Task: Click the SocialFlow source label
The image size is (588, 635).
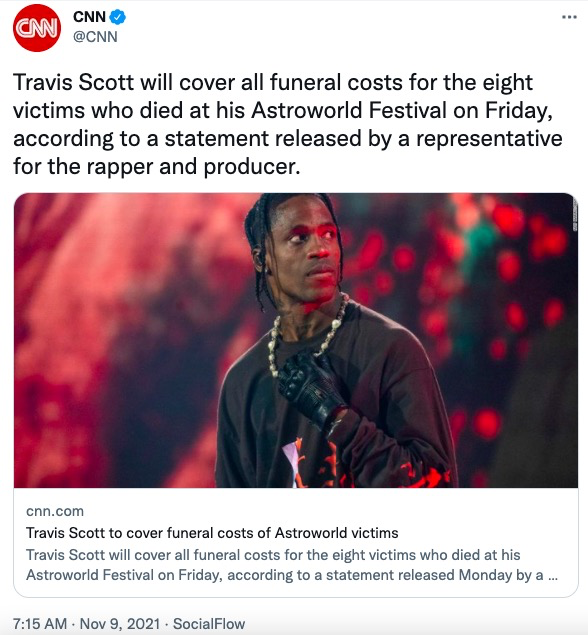Action: pos(209,624)
